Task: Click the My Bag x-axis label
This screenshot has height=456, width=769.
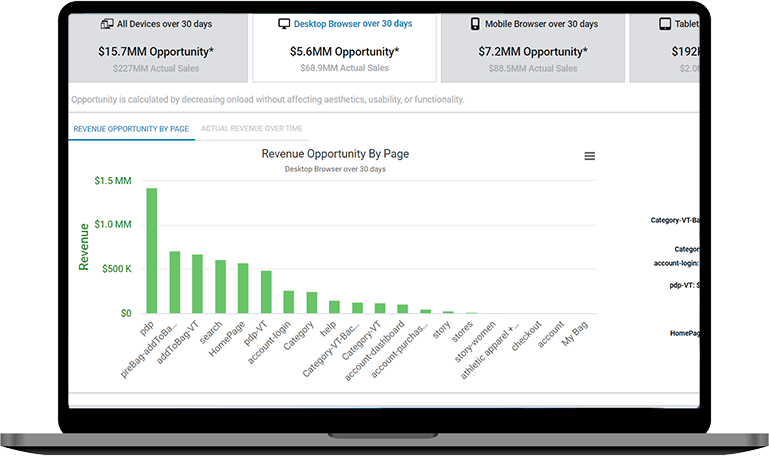Action: click(x=574, y=333)
